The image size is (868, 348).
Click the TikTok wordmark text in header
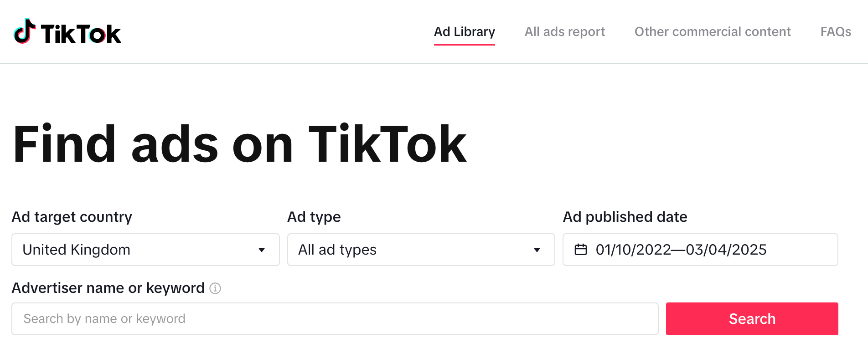click(81, 34)
